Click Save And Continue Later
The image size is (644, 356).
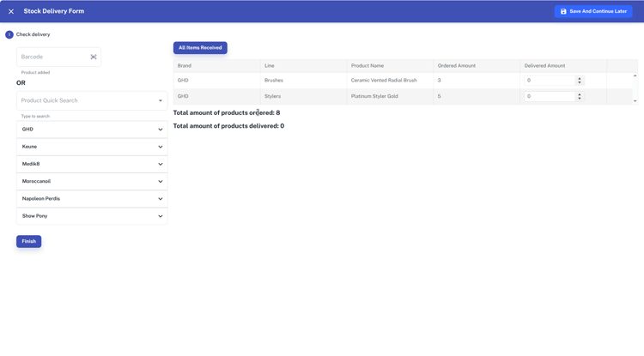tap(593, 11)
